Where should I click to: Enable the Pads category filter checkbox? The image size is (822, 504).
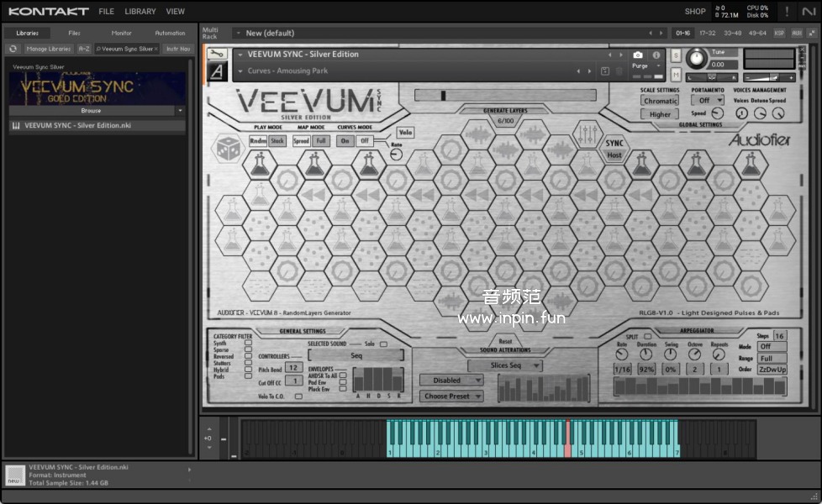click(248, 376)
